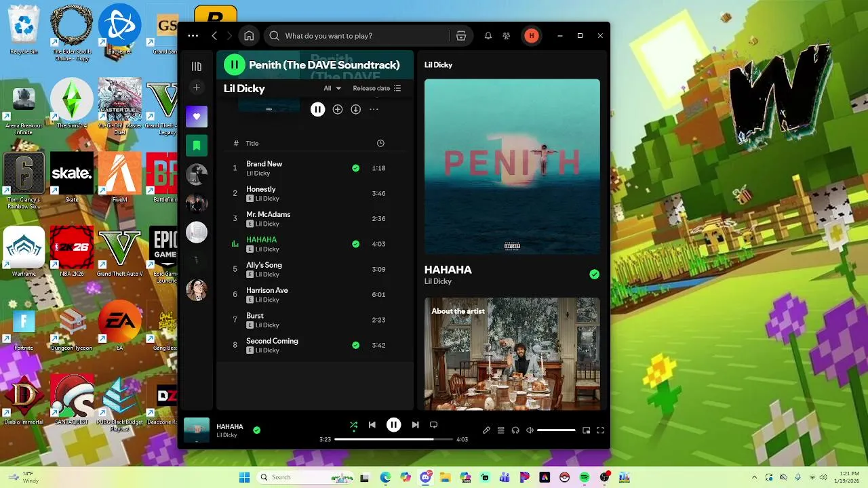Seek within the song progress bar

coord(393,439)
